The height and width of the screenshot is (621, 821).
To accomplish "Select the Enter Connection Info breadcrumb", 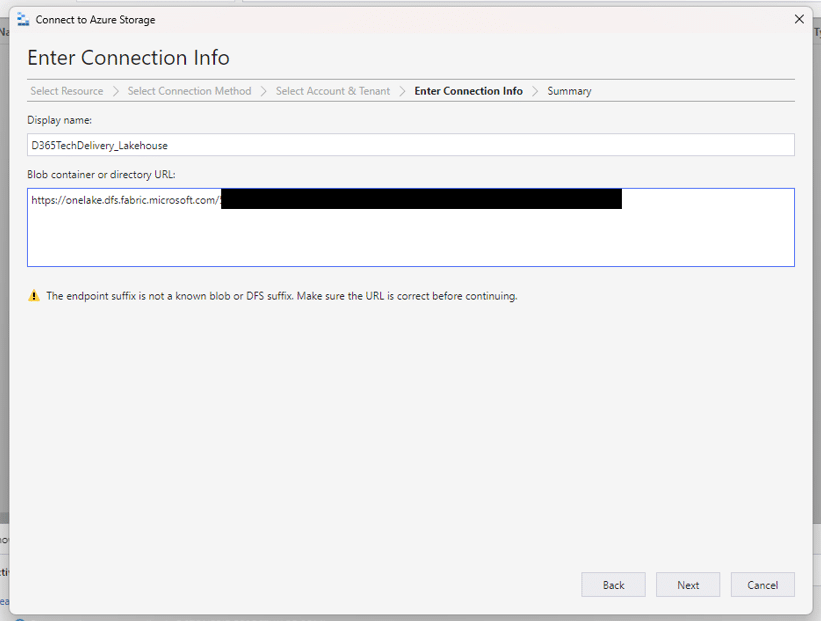I will pyautogui.click(x=468, y=91).
